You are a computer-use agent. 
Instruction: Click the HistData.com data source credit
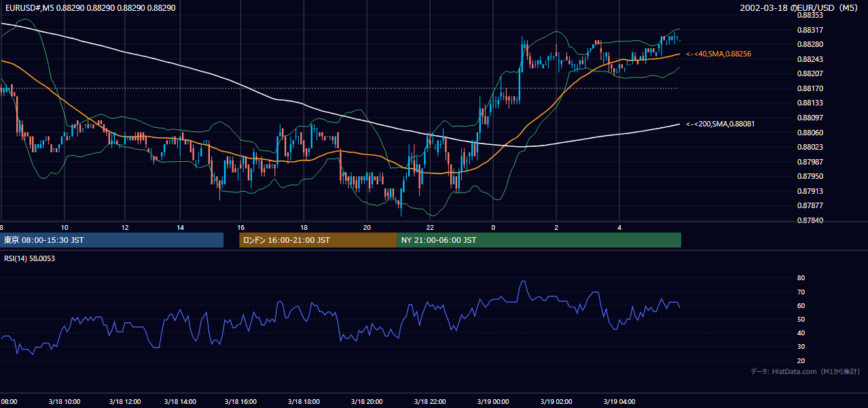[x=806, y=371]
